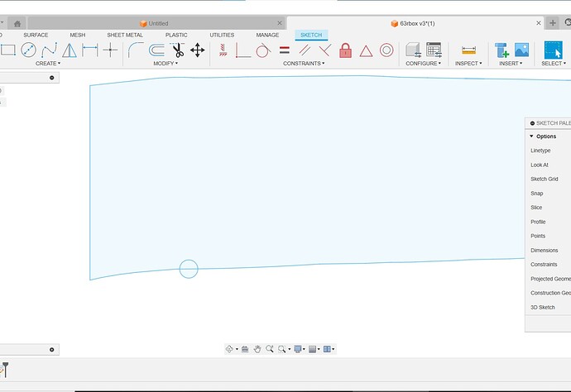Image resolution: width=571 pixels, height=392 pixels.
Task: Switch to the SHEET METAL tab
Action: pyautogui.click(x=125, y=35)
